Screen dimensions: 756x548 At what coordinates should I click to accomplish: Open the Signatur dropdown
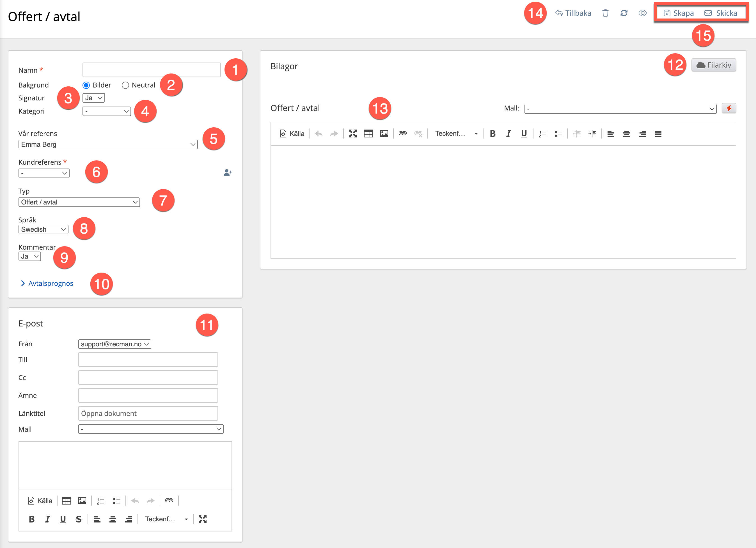pyautogui.click(x=94, y=98)
